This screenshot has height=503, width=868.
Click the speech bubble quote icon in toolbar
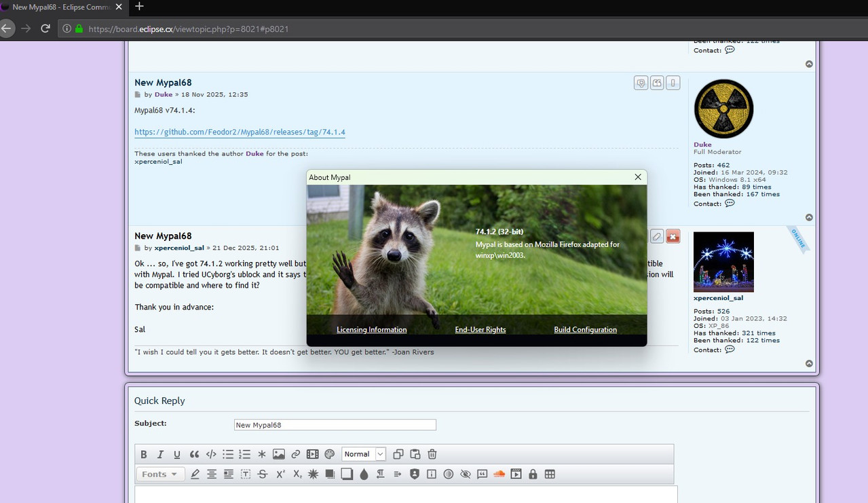click(482, 474)
